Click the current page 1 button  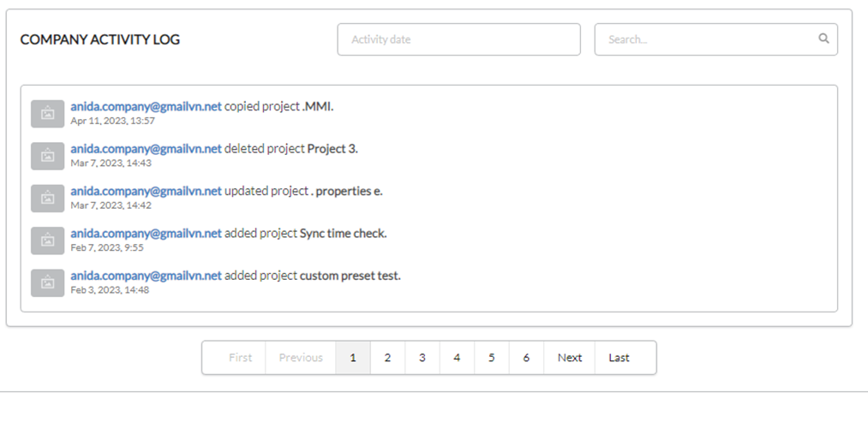(x=353, y=358)
